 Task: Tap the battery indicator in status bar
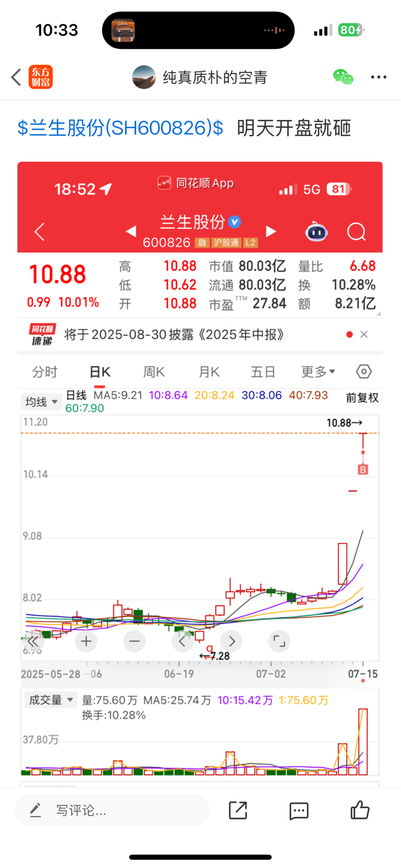click(x=351, y=30)
